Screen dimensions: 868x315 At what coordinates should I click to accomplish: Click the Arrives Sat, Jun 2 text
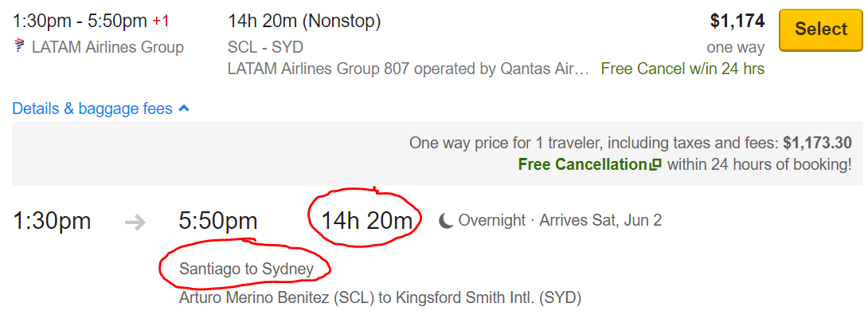(600, 220)
